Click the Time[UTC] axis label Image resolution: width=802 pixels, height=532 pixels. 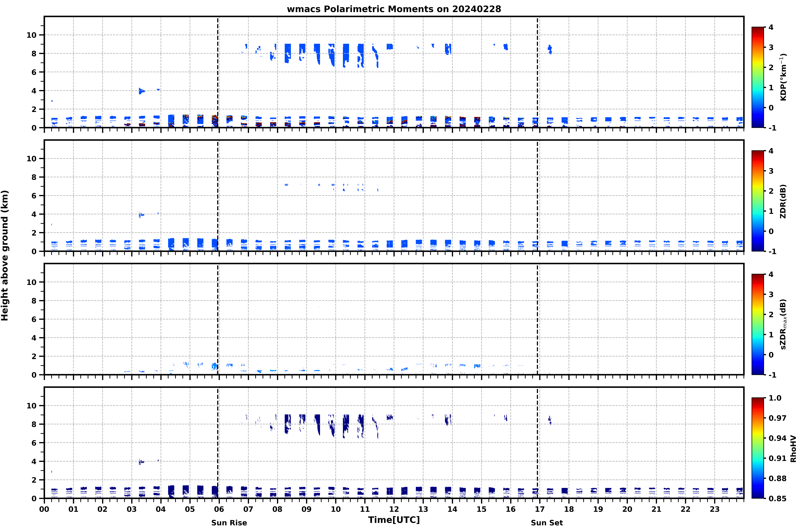click(x=394, y=520)
